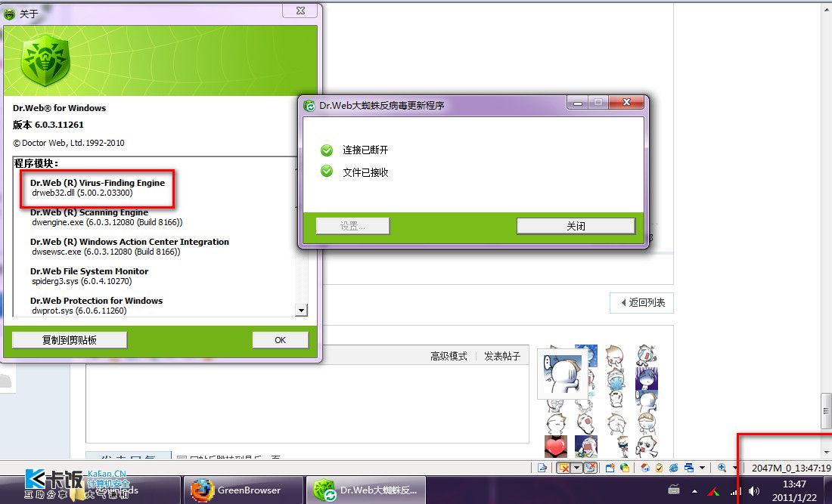Screen dimensions: 832x504
Task: Click the Dr.Web updater title bar icon
Action: pyautogui.click(x=309, y=106)
